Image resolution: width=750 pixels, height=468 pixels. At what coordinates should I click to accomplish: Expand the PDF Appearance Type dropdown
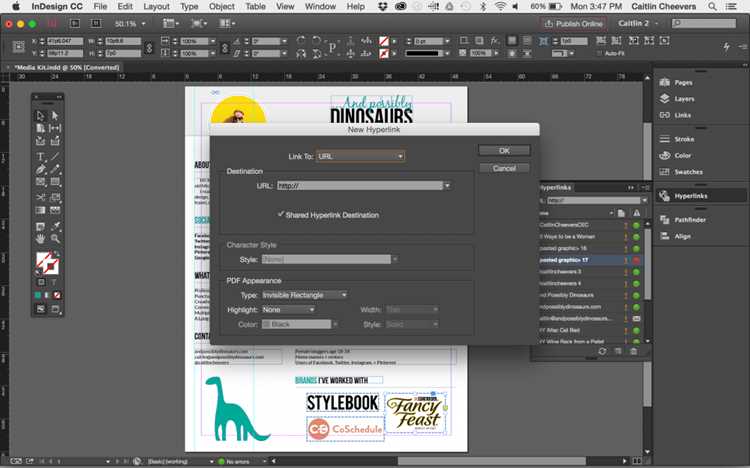305,295
